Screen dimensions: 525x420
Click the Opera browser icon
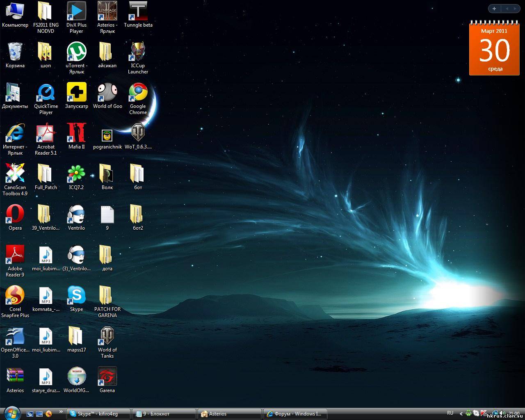tap(15, 215)
